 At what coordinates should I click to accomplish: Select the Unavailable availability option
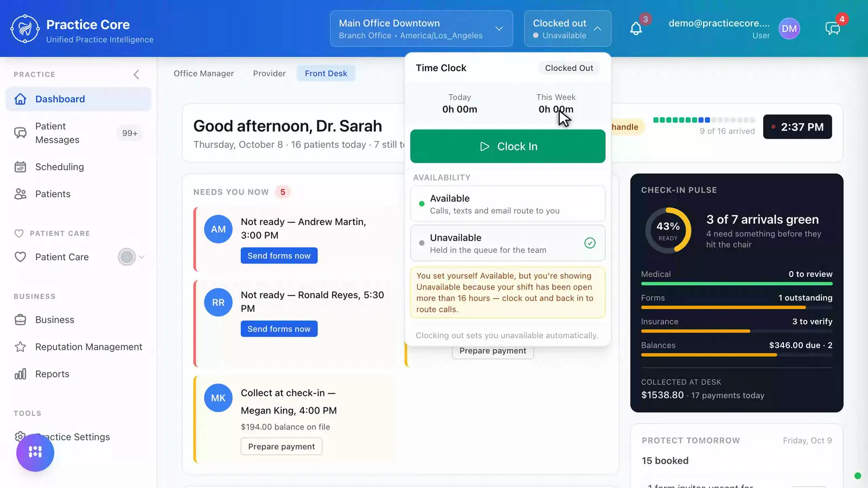coord(508,243)
